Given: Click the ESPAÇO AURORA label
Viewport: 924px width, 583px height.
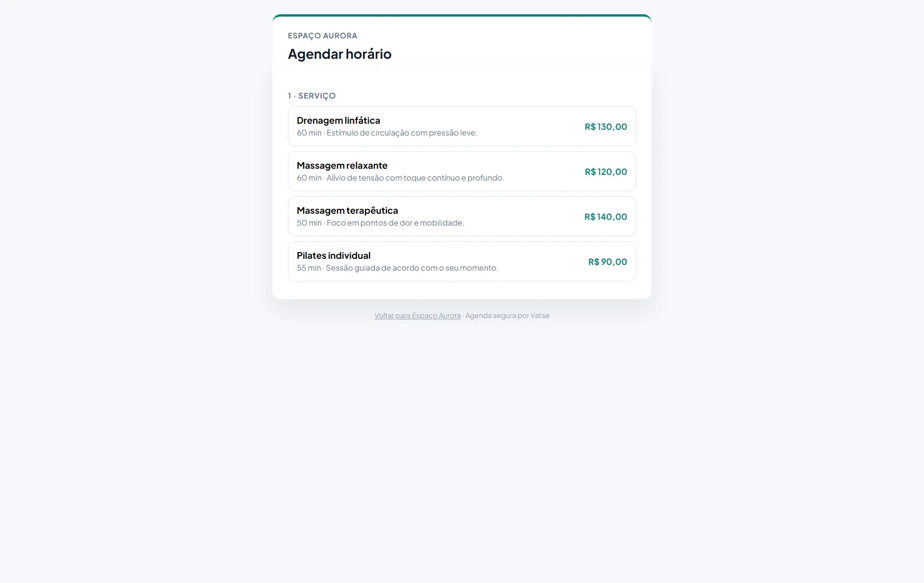Looking at the screenshot, I should 323,36.
